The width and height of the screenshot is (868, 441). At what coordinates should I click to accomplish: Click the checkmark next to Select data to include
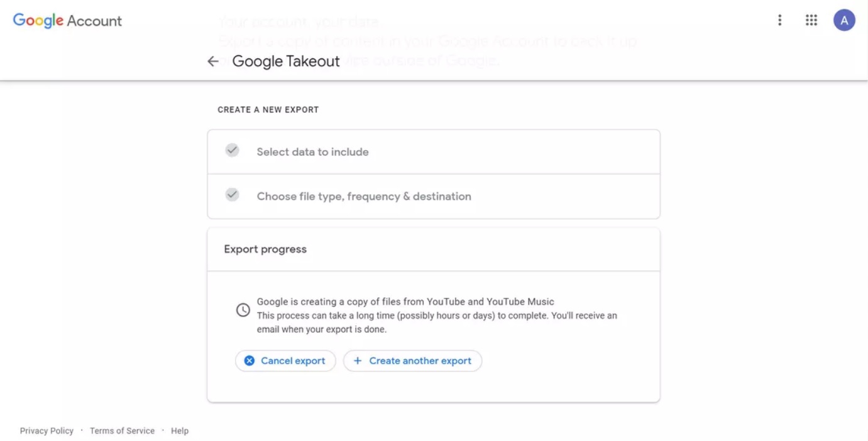(233, 150)
